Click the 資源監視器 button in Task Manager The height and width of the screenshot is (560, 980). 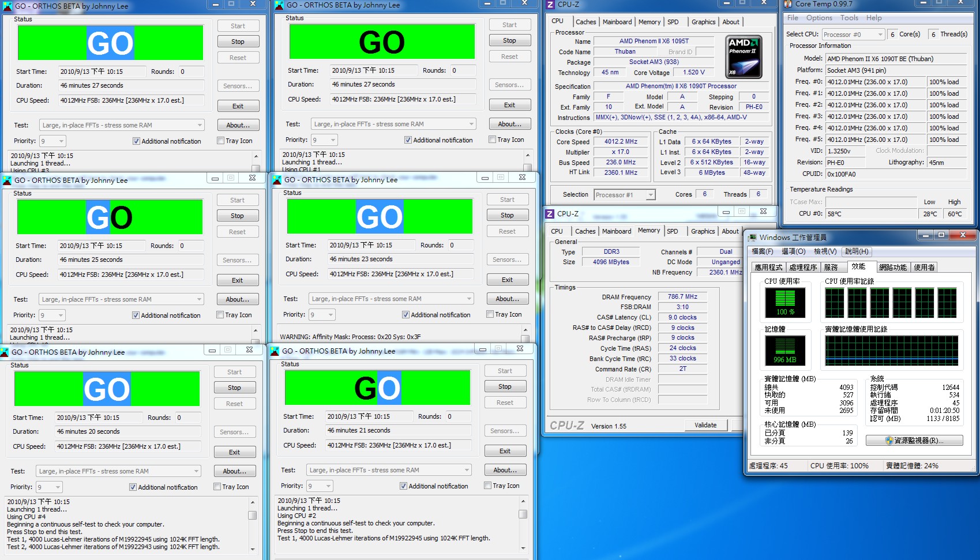click(914, 441)
